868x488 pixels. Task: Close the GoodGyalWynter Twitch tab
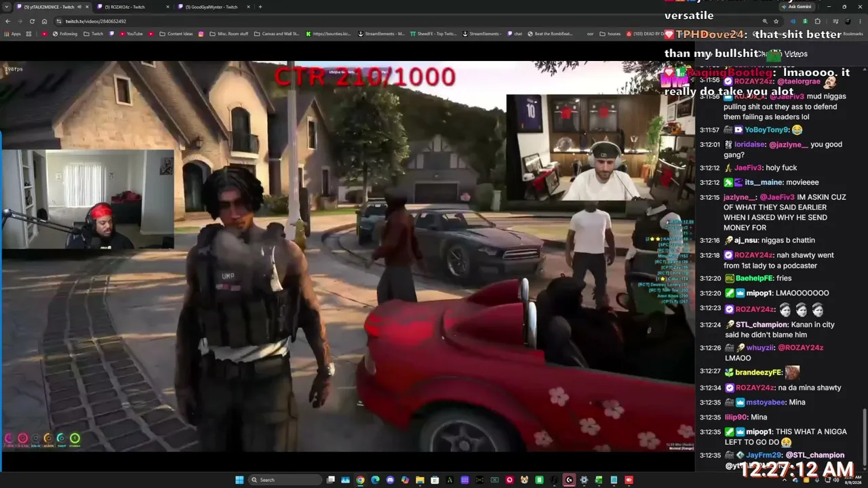(249, 7)
